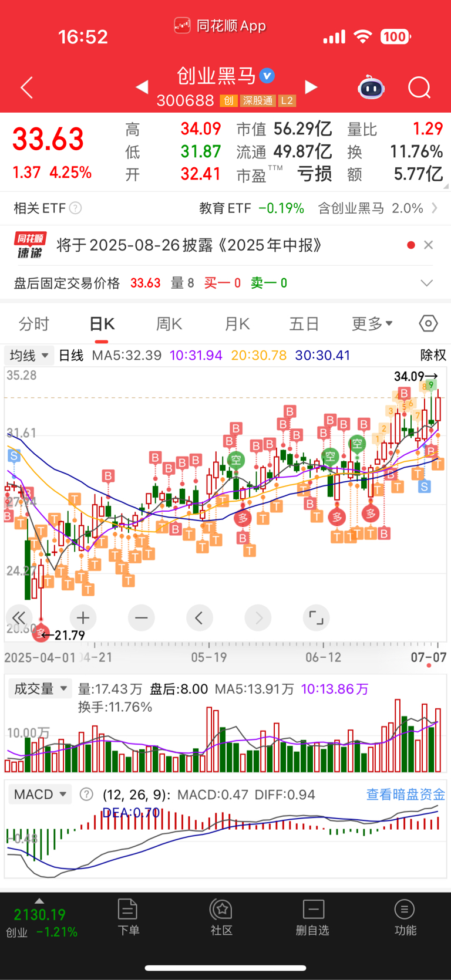Tap the L2 level badge

pyautogui.click(x=287, y=100)
